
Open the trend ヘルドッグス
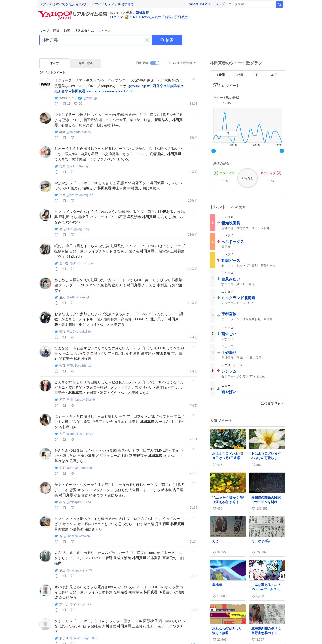tap(232, 241)
